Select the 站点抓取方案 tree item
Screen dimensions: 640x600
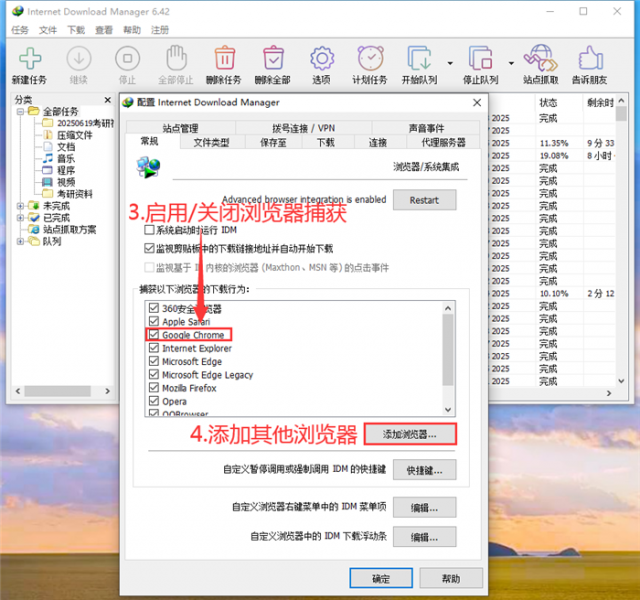(x=63, y=229)
